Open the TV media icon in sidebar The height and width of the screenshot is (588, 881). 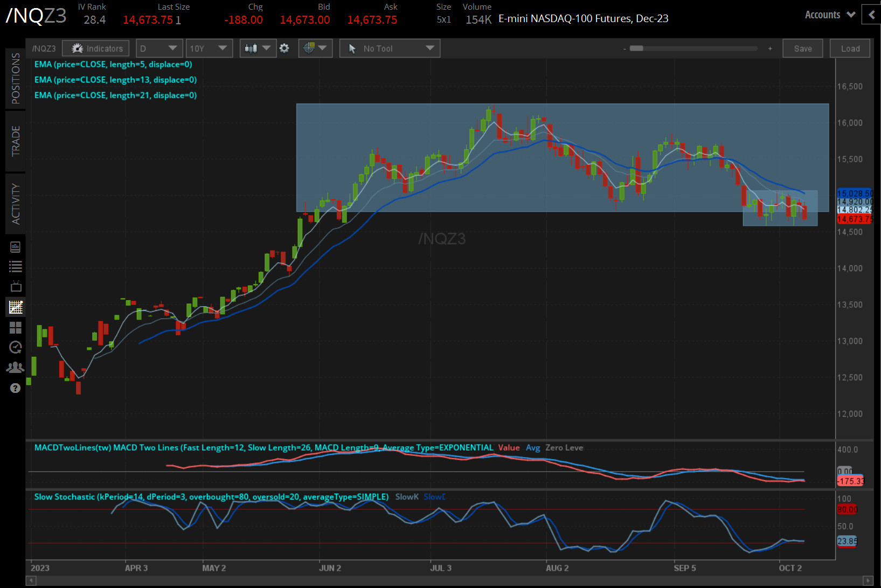pyautogui.click(x=16, y=286)
